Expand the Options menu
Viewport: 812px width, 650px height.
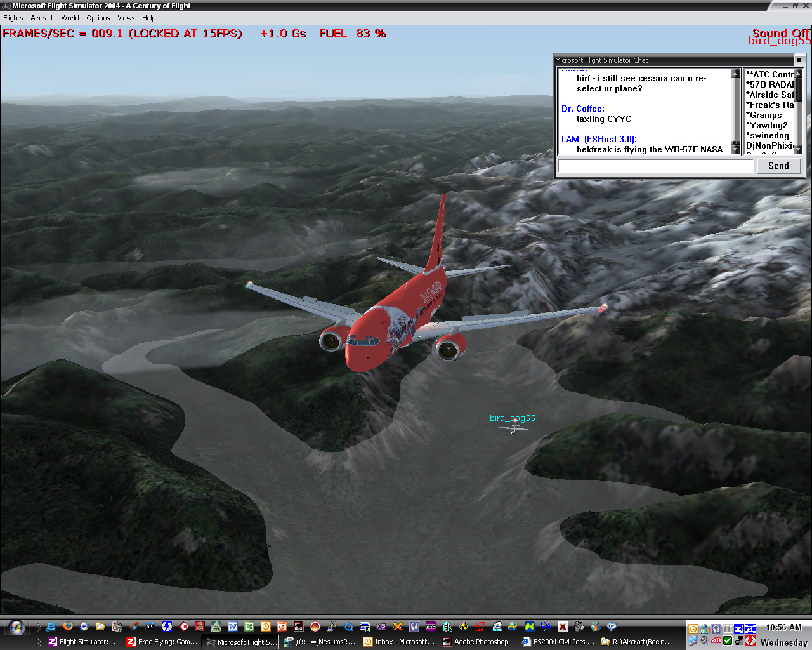click(x=98, y=18)
